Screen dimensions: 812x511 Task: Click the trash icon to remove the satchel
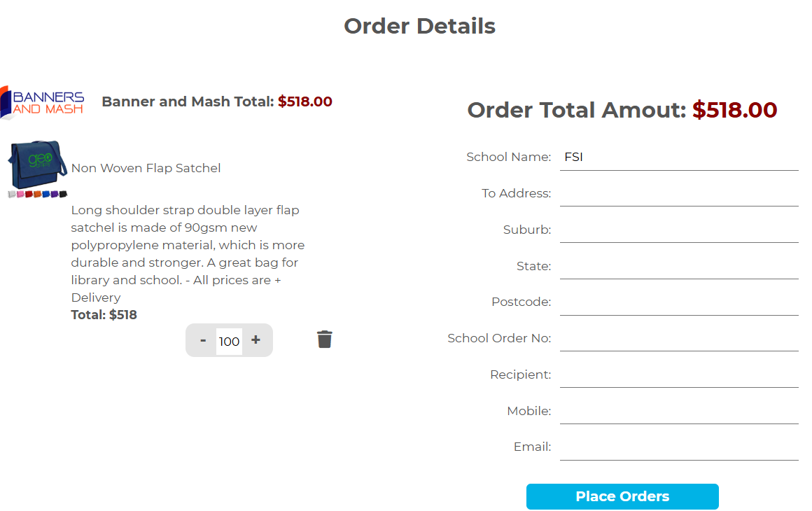point(324,339)
